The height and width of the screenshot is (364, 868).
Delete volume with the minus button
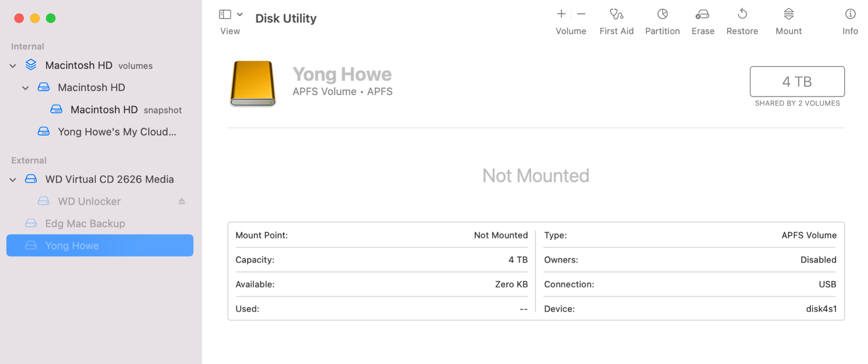[x=581, y=14]
